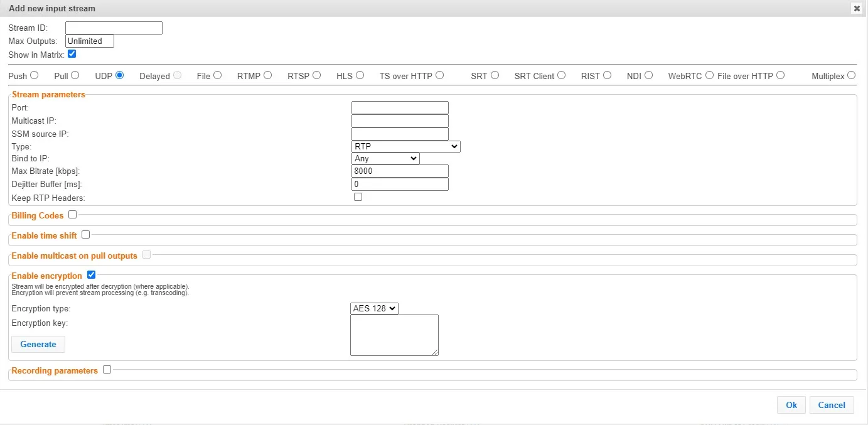
Task: Click the Max Bitrate field showing 8000
Action: (400, 171)
